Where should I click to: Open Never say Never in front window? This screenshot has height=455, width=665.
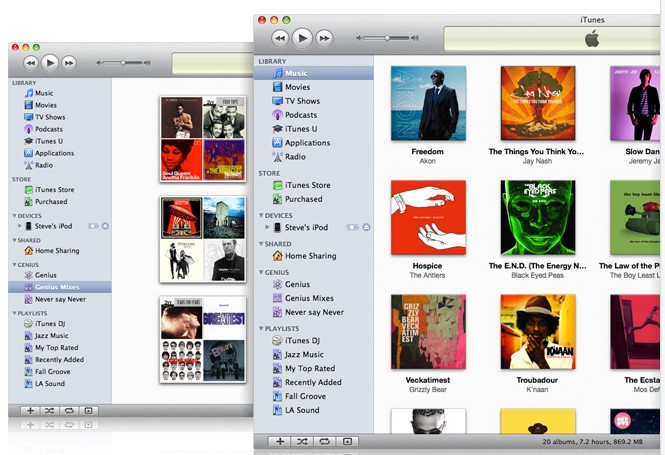coord(314,312)
